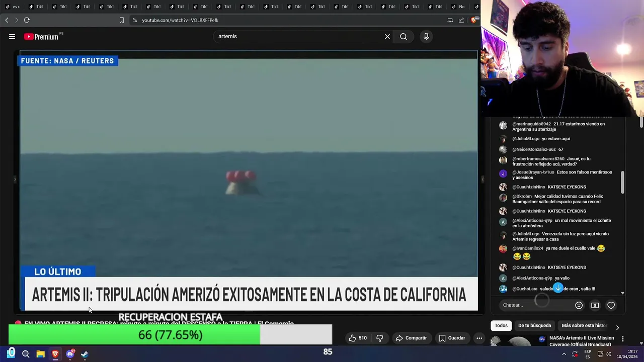Start voice search with the microphone icon
The height and width of the screenshot is (362, 644).
point(426,36)
